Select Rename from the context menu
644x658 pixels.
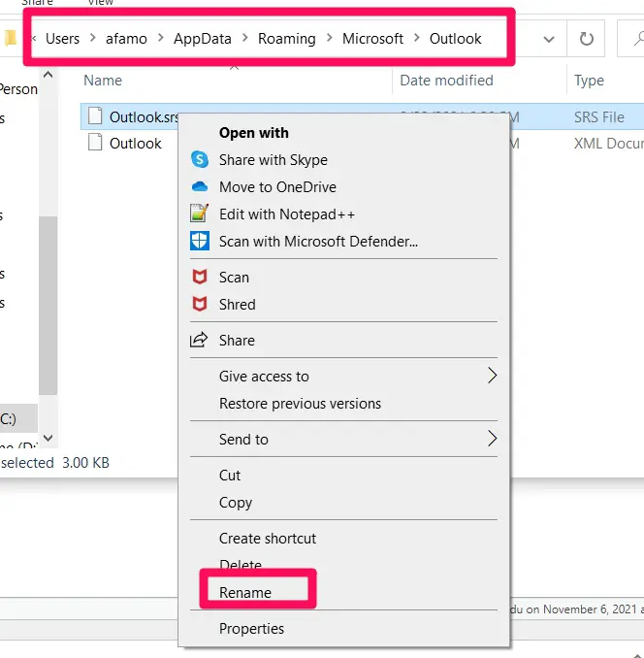click(x=245, y=592)
